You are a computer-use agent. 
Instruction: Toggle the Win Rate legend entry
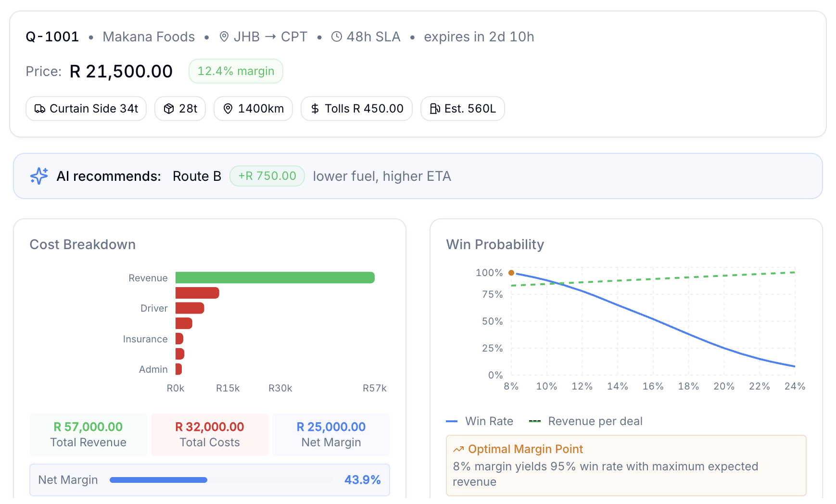[x=480, y=421]
